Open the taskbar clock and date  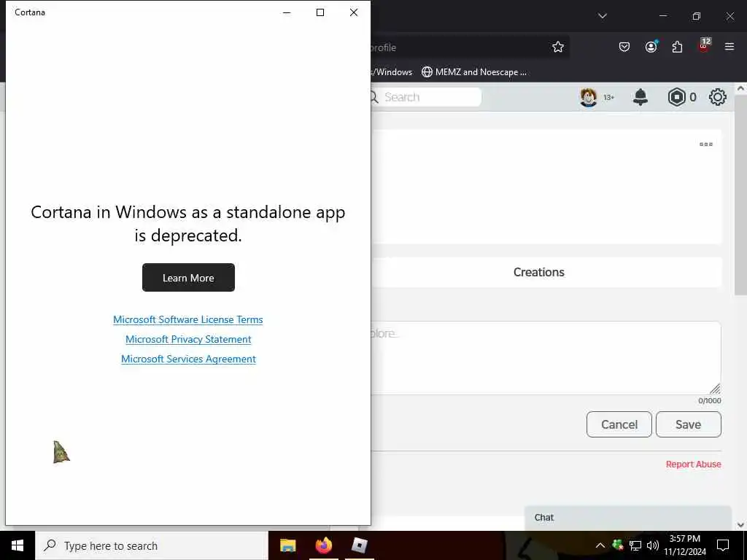click(x=685, y=545)
